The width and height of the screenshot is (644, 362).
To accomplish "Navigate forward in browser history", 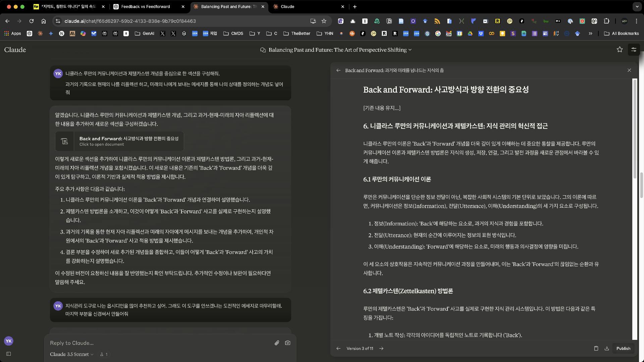I will pos(19,21).
